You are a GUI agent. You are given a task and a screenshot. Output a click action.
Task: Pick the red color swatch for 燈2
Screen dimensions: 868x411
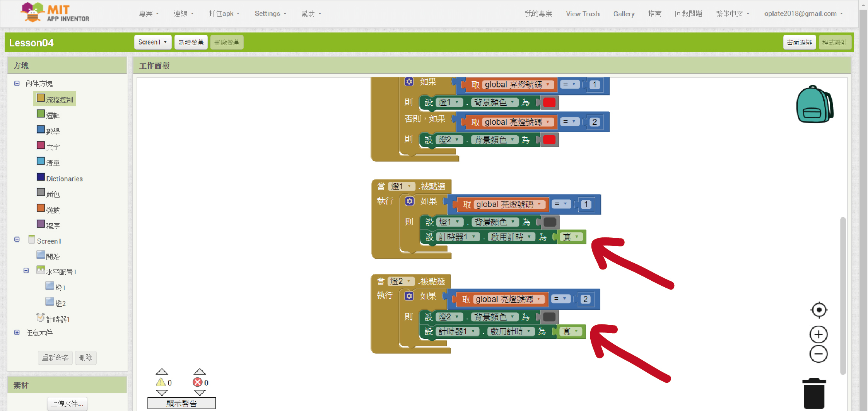click(549, 140)
